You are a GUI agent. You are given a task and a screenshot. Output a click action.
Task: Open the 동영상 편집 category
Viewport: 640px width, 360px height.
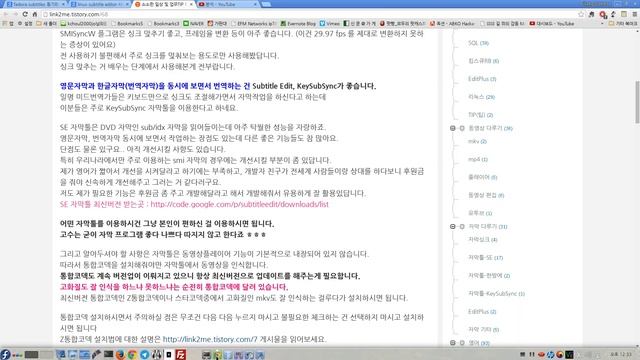point(486,195)
